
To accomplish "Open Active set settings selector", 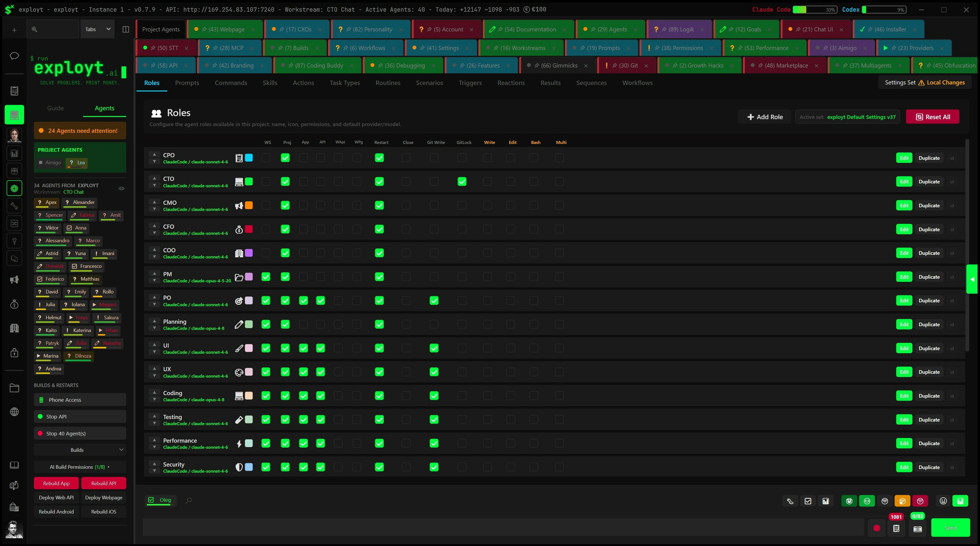I will (847, 117).
